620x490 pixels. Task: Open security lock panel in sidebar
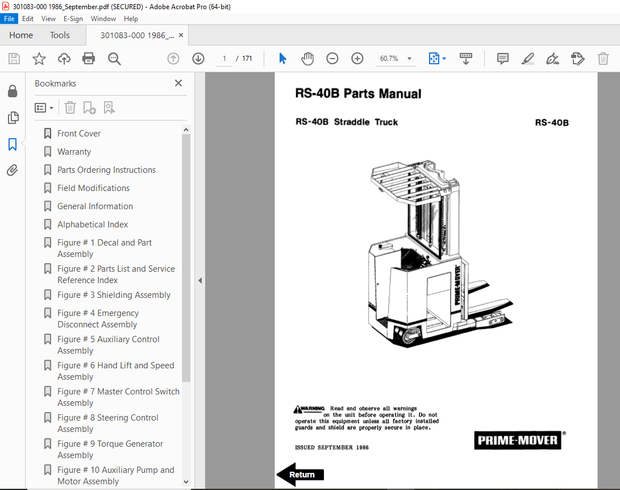[x=13, y=91]
